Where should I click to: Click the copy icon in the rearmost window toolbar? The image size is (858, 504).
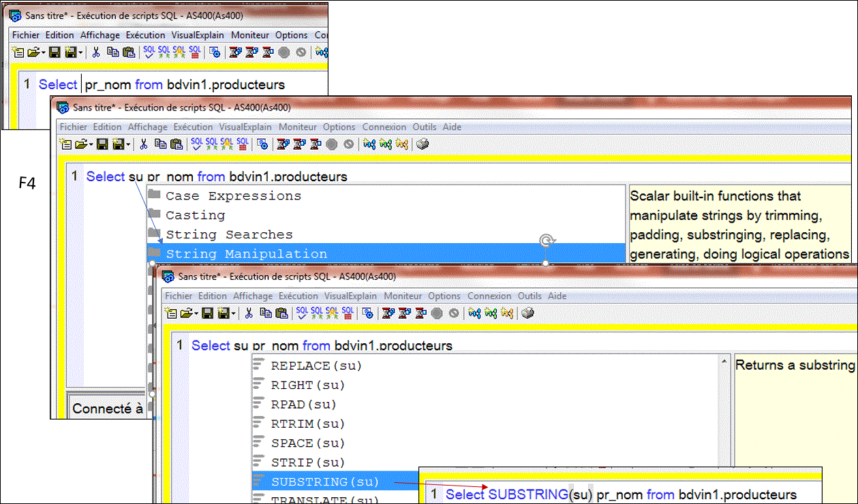(112, 52)
